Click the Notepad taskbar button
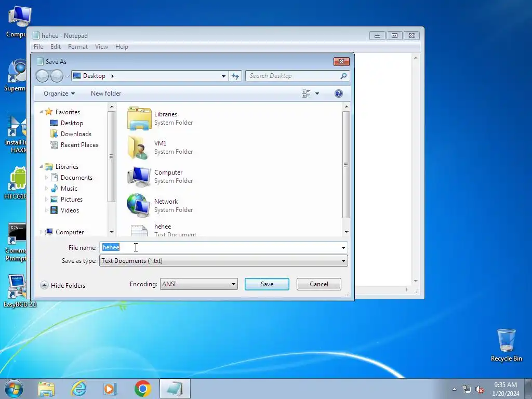The image size is (532, 399). (x=175, y=389)
